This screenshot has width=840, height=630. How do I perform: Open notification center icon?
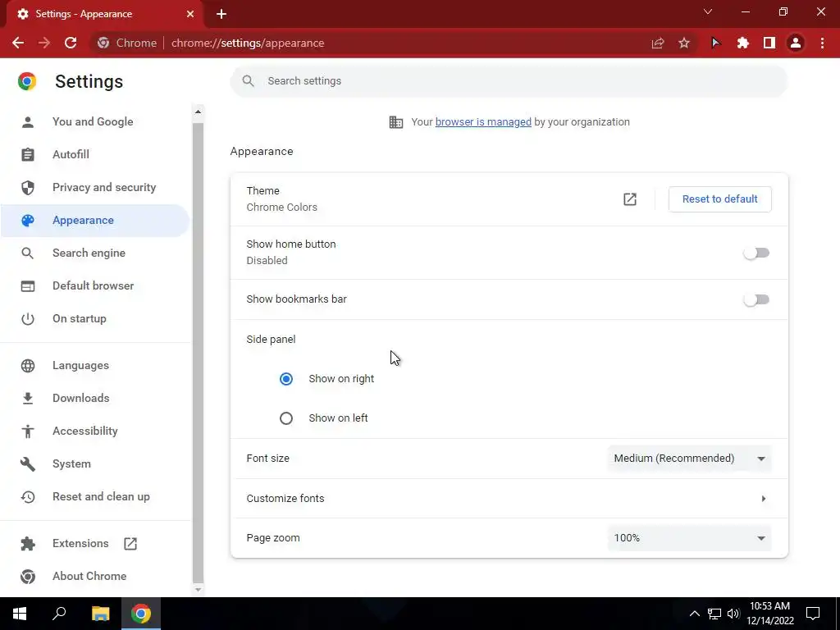[813, 614]
